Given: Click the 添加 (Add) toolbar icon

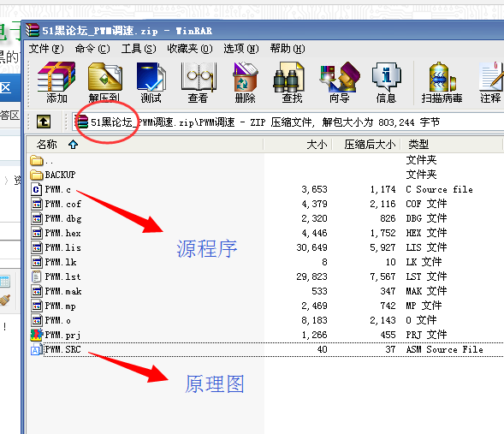Looking at the screenshot, I should (56, 77).
